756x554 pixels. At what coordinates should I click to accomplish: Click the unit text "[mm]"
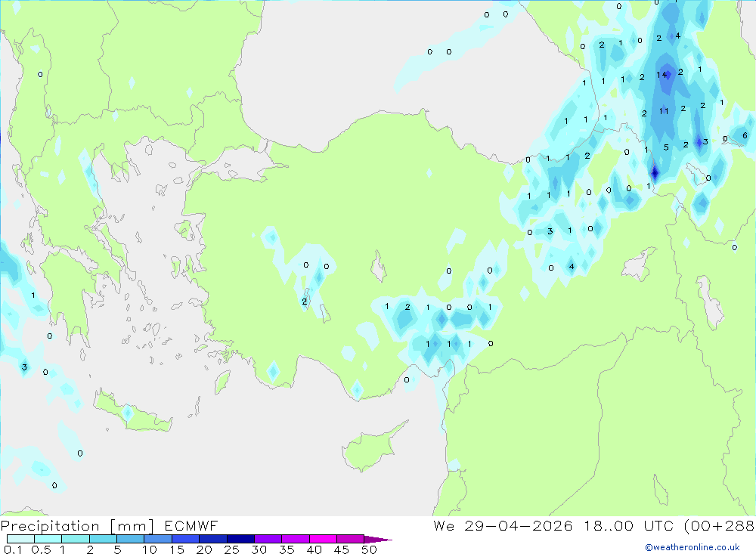[132, 526]
